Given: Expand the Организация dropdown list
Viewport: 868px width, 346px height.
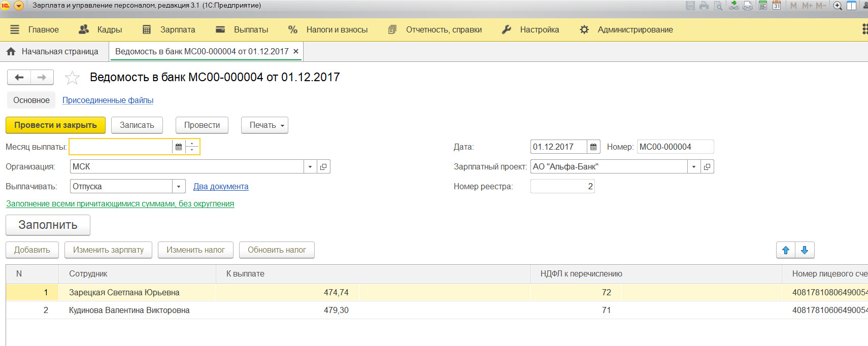Looking at the screenshot, I should (x=310, y=167).
